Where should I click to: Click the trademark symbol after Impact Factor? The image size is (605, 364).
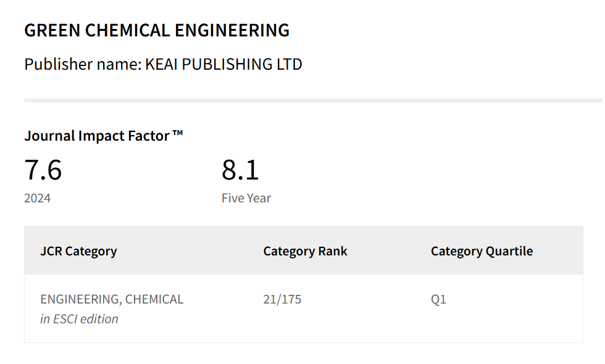[x=178, y=133]
